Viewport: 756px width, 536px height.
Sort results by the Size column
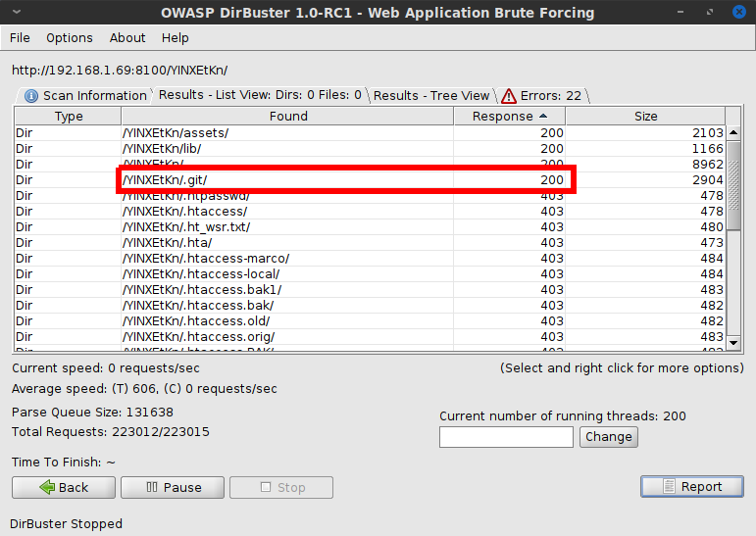click(645, 116)
